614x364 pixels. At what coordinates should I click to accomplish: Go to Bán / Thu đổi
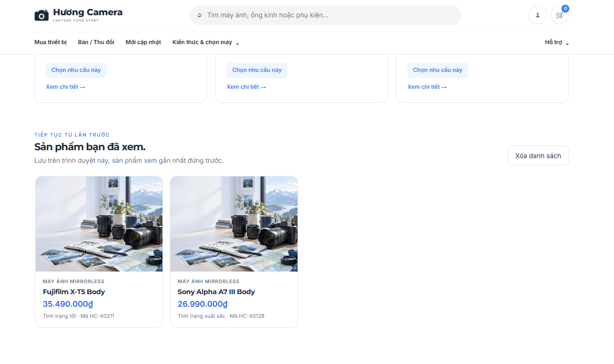pyautogui.click(x=96, y=42)
